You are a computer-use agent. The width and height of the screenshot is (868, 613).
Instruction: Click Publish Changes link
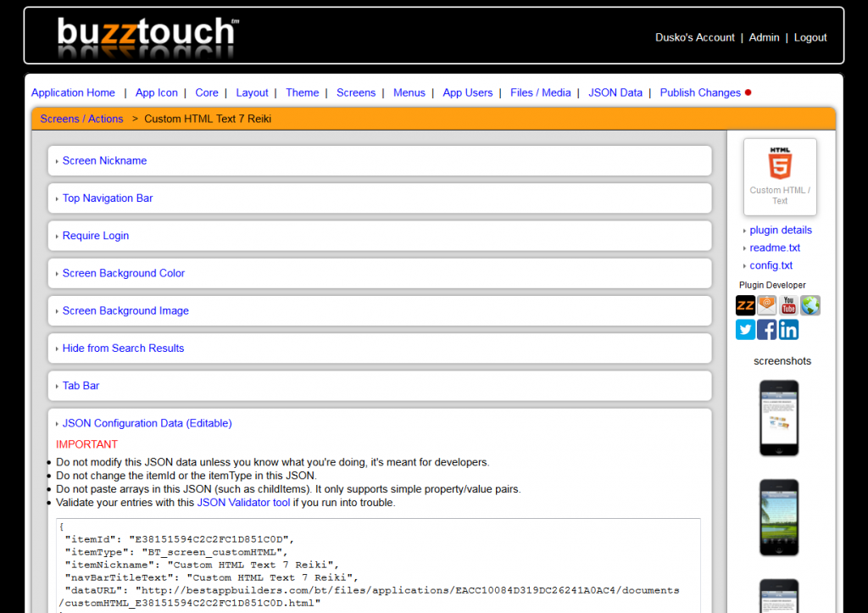pyautogui.click(x=700, y=92)
